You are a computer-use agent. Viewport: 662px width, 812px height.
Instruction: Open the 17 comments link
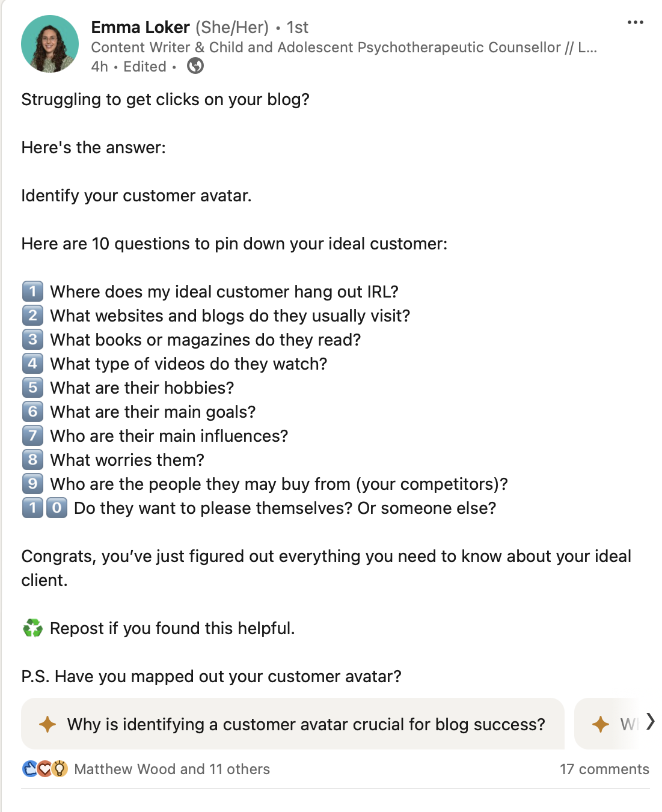point(604,769)
